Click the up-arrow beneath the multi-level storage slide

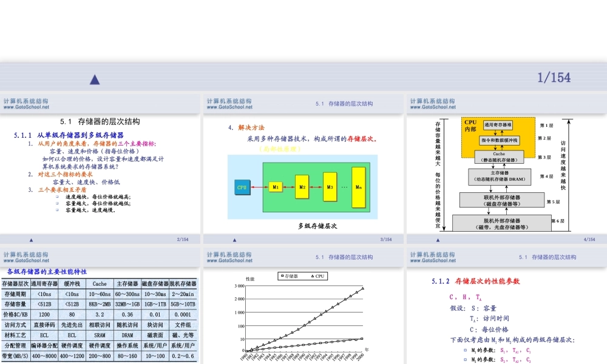(234, 238)
